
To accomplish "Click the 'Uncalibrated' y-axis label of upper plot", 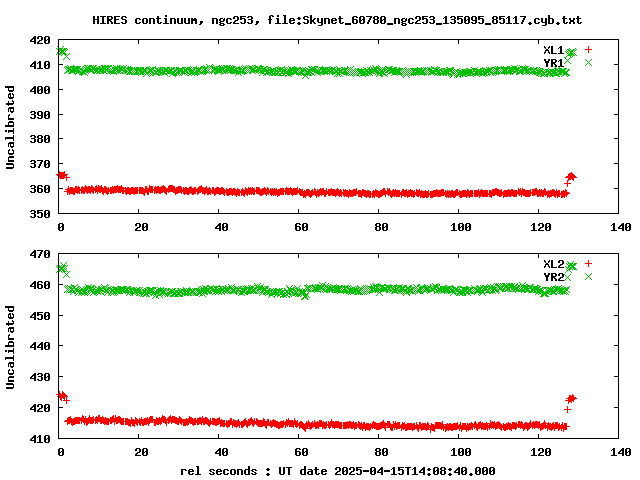I will [x=10, y=127].
